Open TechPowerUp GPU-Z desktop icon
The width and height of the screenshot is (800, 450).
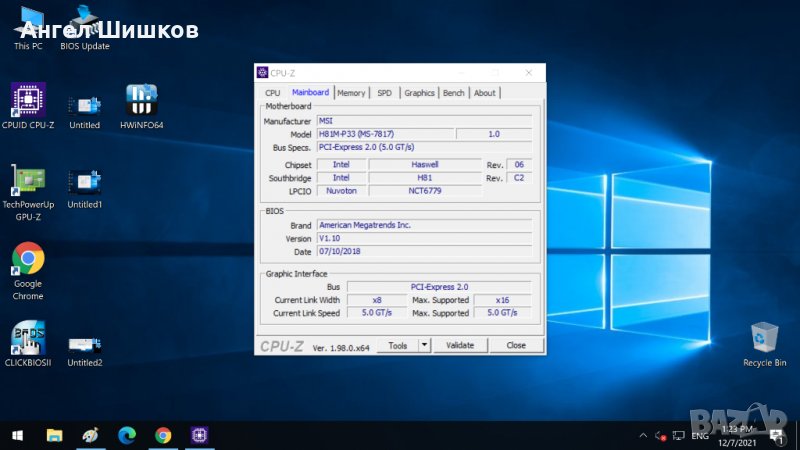point(28,182)
